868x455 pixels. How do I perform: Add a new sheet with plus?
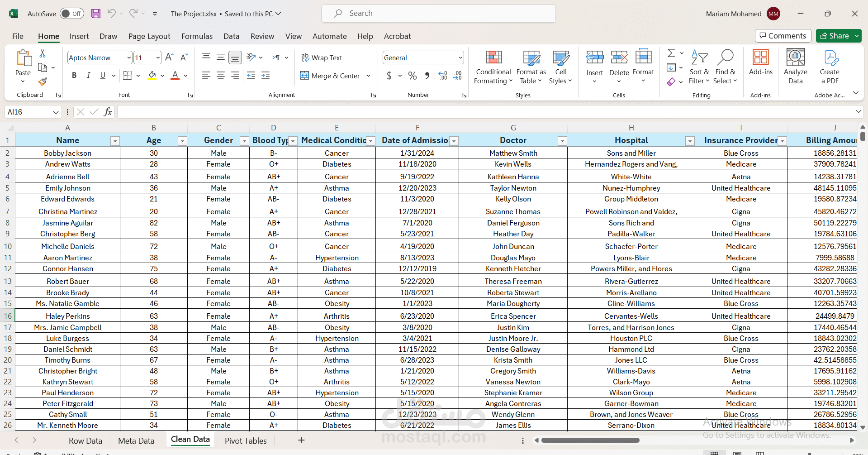(x=301, y=440)
